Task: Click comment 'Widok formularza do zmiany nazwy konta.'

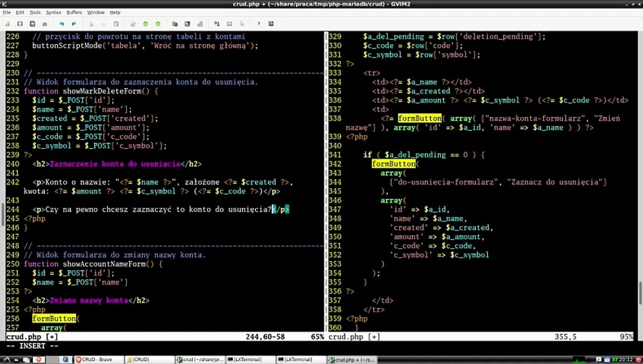Action: pyautogui.click(x=121, y=255)
